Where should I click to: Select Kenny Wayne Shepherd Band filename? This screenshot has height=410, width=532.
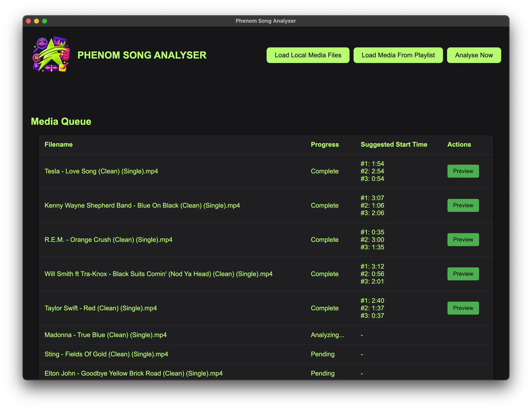click(x=142, y=206)
